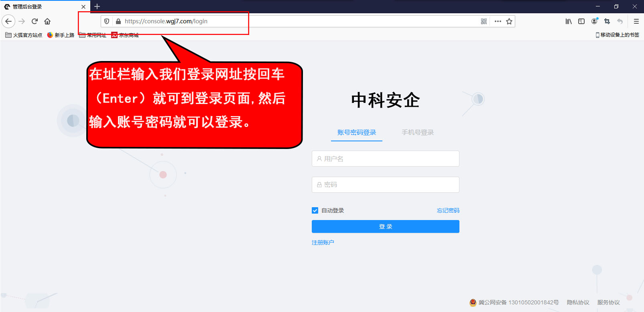Viewport: 644px width, 312px height.
Task: Open the 火狐官方站点 bookmark folder
Action: coord(24,35)
